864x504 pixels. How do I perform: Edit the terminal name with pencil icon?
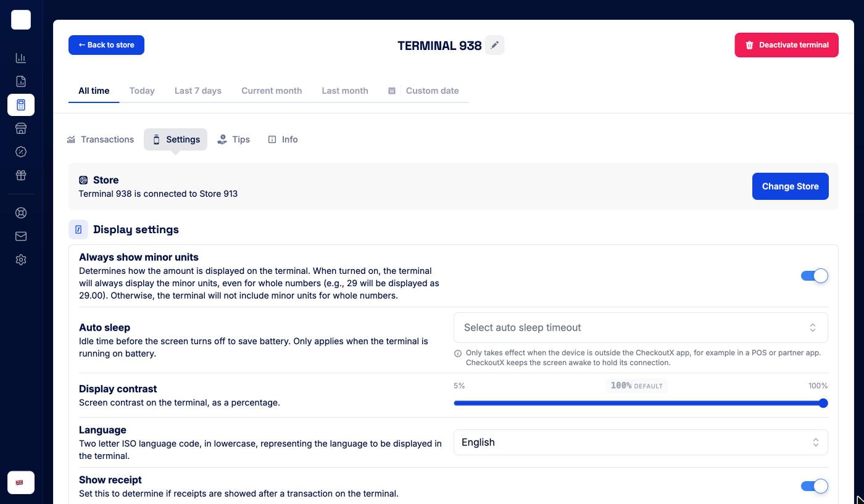tap(494, 45)
